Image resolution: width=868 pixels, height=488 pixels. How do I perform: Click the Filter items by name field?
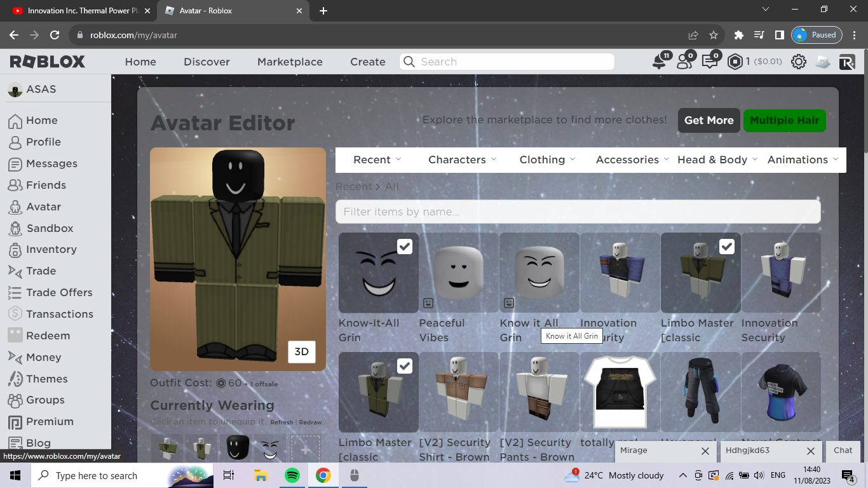pos(578,212)
